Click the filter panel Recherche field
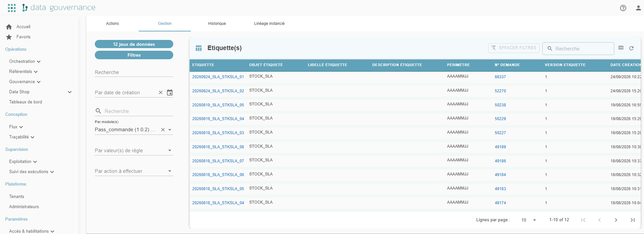 tap(134, 72)
